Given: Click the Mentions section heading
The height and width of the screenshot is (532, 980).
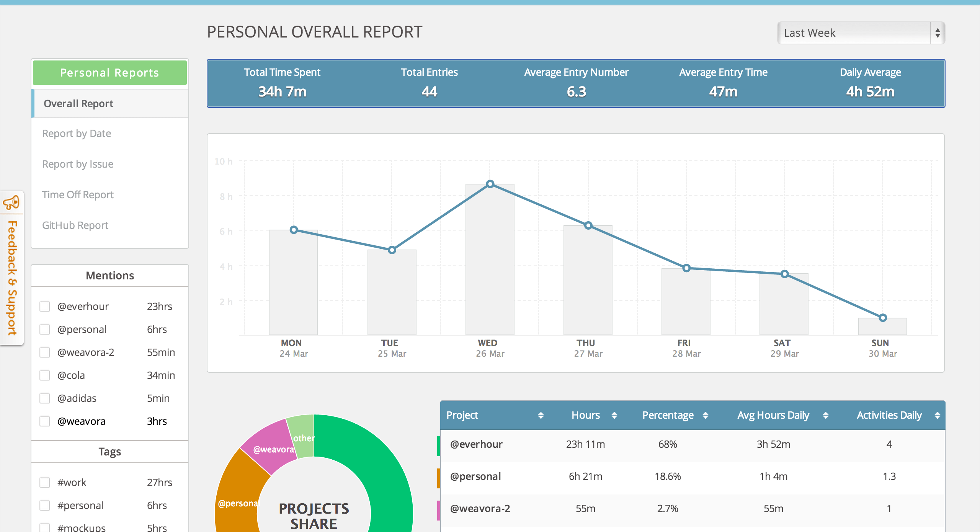Looking at the screenshot, I should (110, 276).
